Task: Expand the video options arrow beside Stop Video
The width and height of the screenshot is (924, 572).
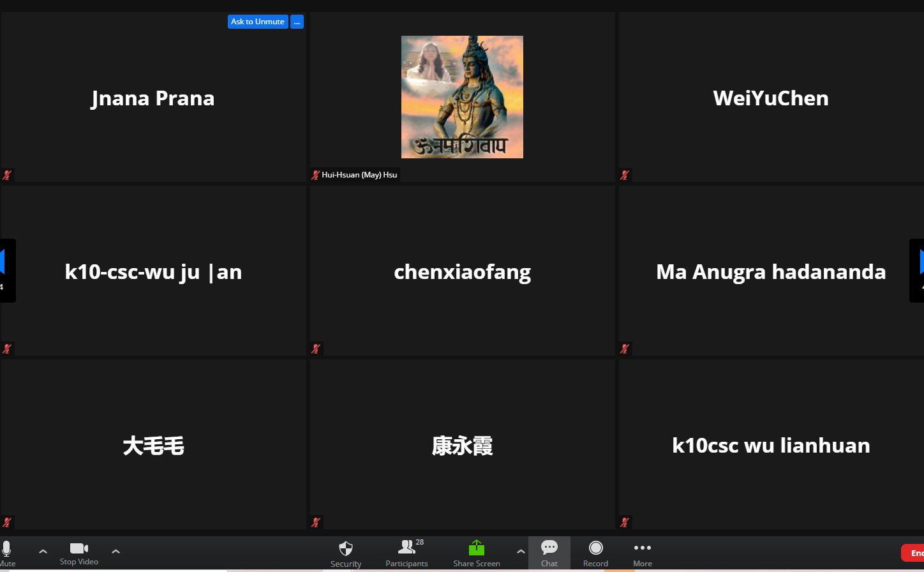Action: [115, 551]
